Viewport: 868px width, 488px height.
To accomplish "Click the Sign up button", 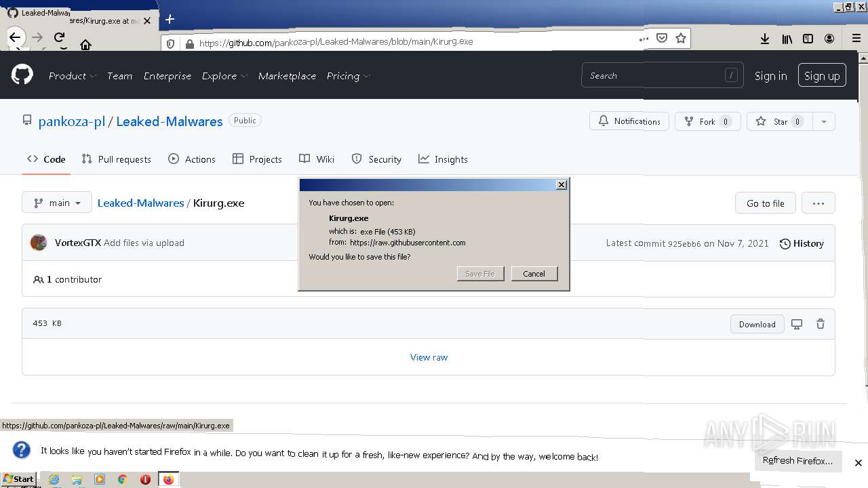I will 822,76.
